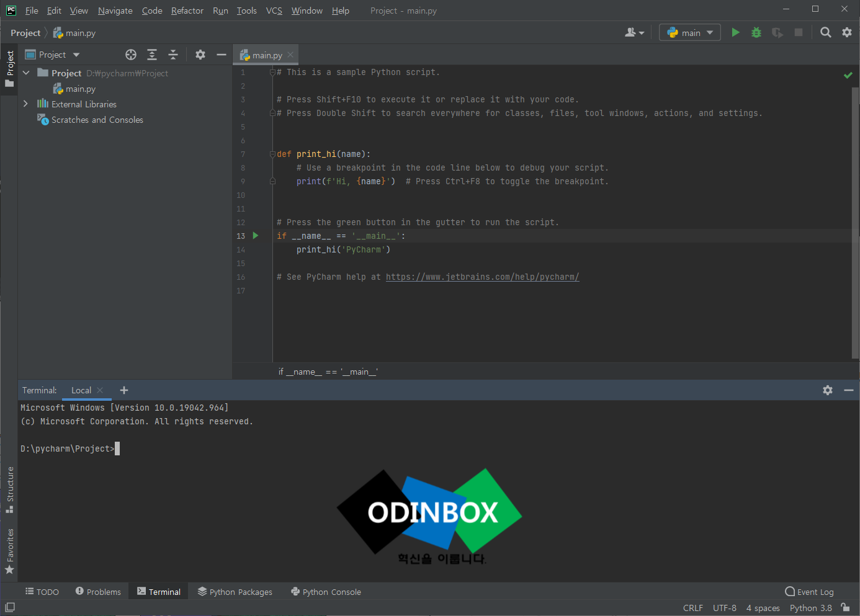Viewport: 860px width, 616px height.
Task: Open the main run configuration dropdown
Action: point(690,32)
